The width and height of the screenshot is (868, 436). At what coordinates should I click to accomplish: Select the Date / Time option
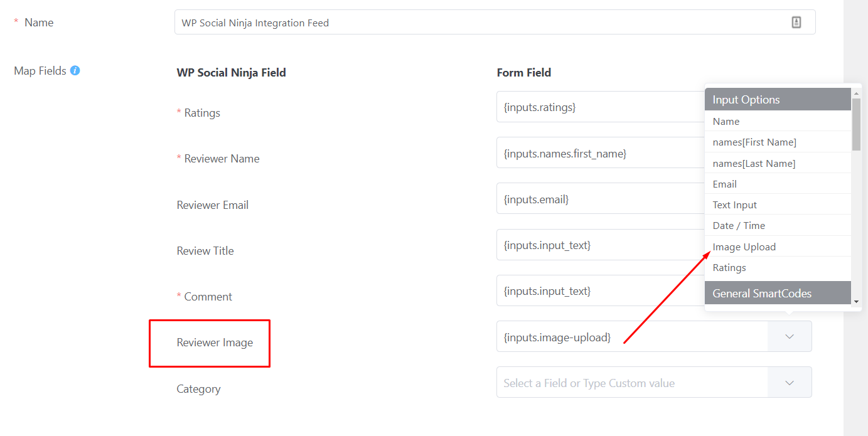tap(739, 226)
